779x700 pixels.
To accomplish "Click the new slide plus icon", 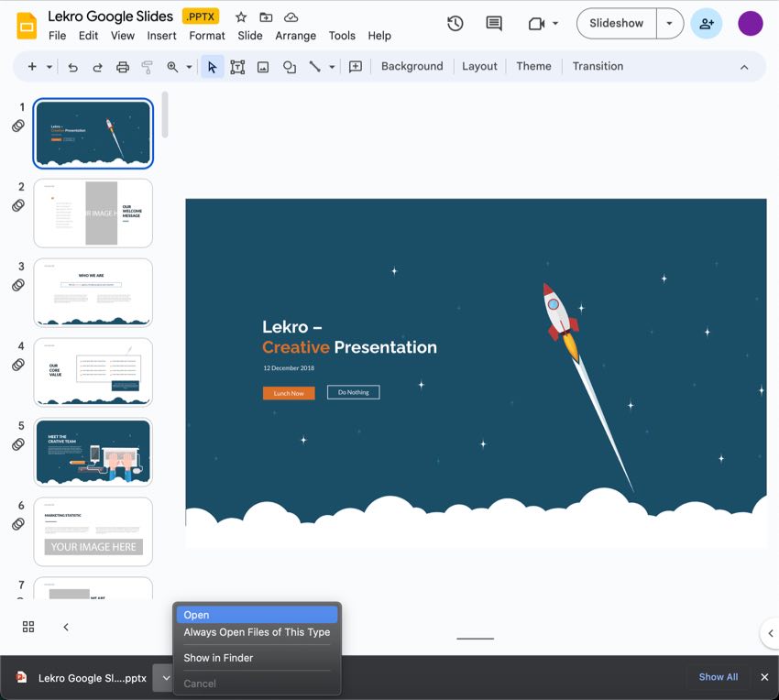I will (x=32, y=66).
